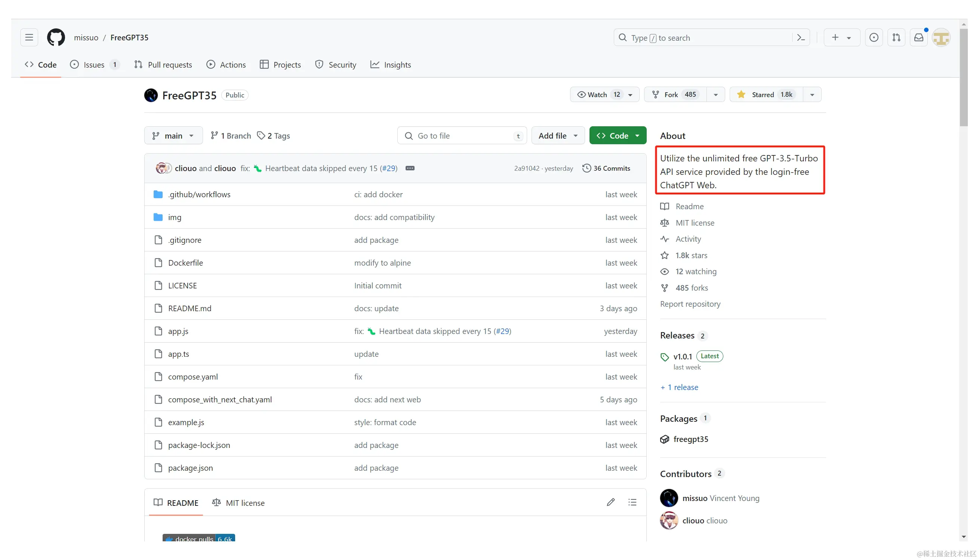Viewport: 979px width, 560px height.
Task: Expand commit message ellipsis button
Action: tap(410, 168)
